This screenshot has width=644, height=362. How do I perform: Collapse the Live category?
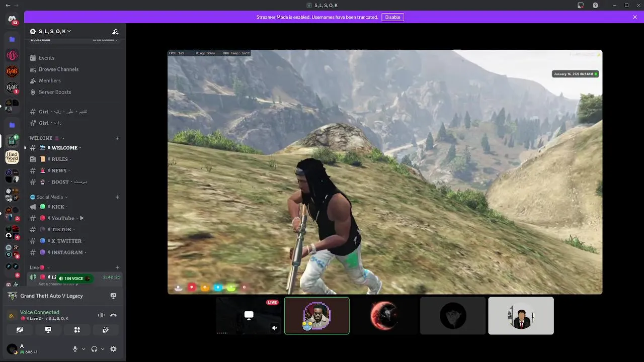click(40, 267)
